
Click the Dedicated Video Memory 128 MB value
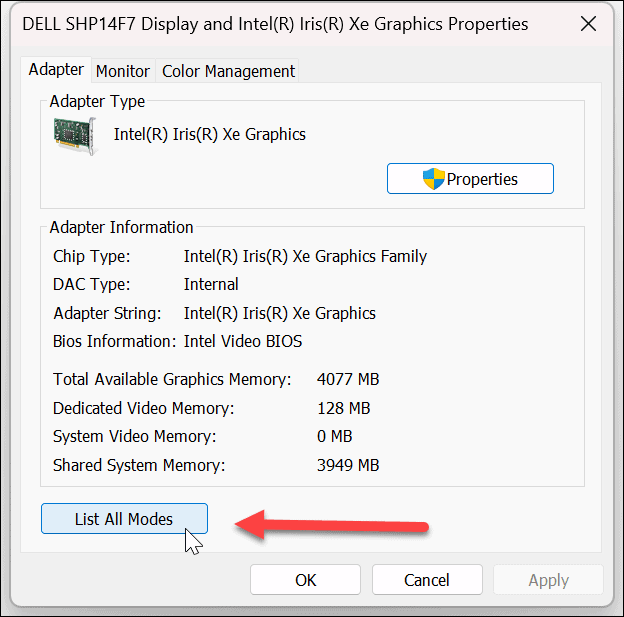pos(343,408)
